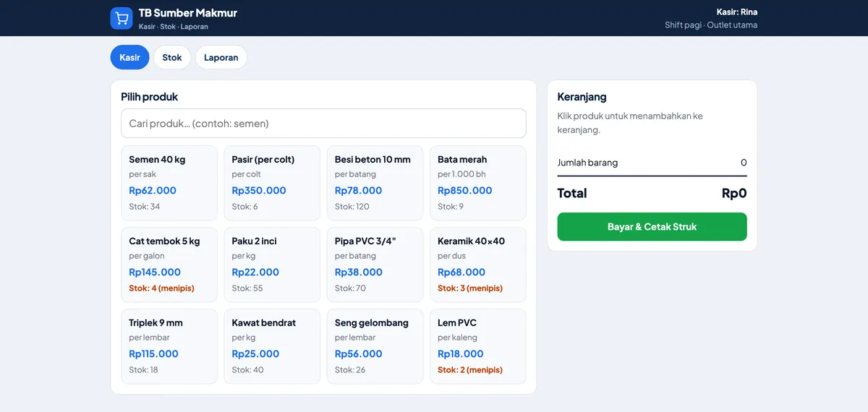Switch to the Kasir tab

[130, 57]
